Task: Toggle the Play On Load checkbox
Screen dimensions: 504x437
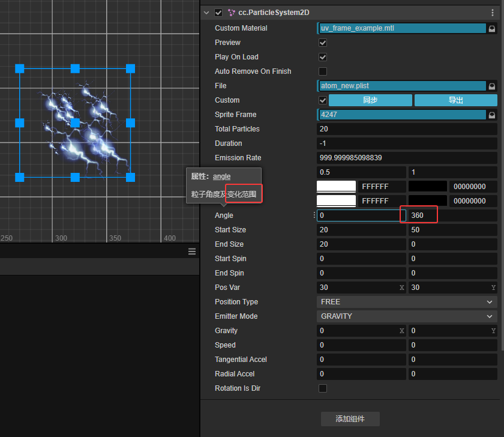Action: pyautogui.click(x=323, y=57)
